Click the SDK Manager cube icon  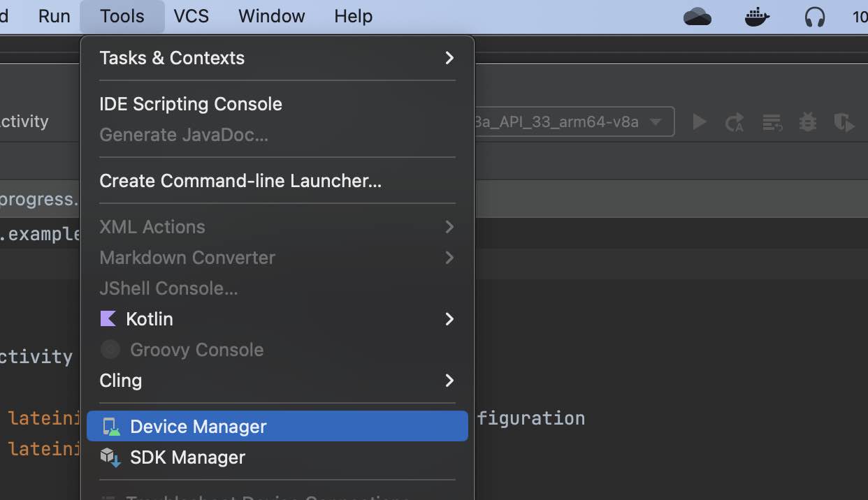pyautogui.click(x=111, y=457)
